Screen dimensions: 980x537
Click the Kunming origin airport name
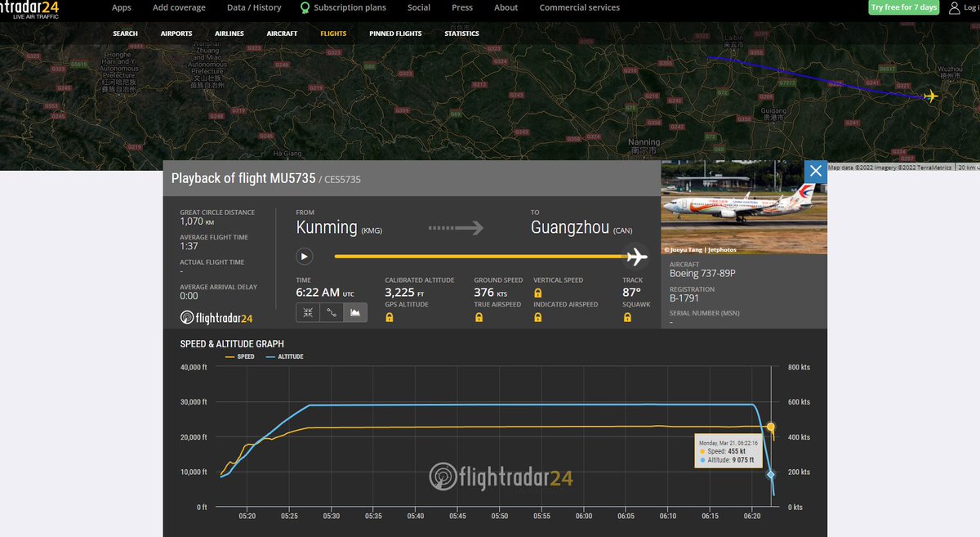pos(327,227)
